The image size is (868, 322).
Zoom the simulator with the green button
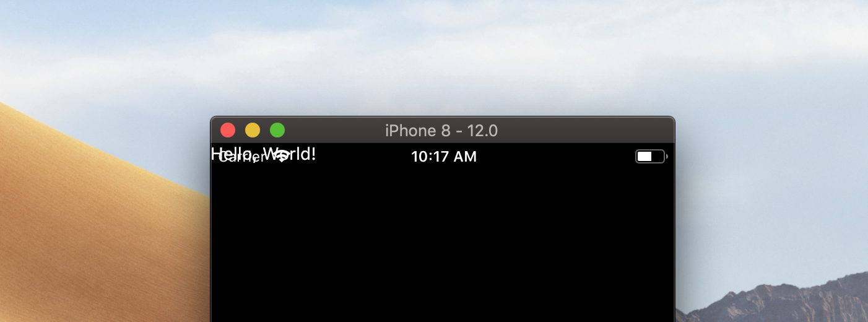[x=277, y=130]
